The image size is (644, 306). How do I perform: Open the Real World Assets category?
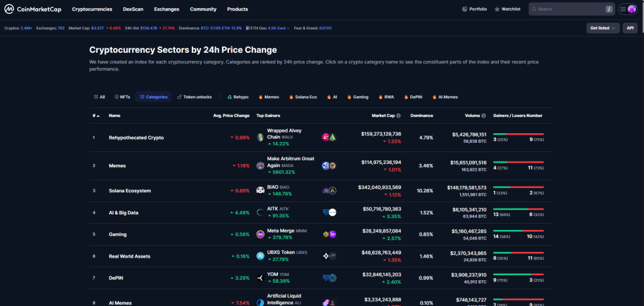click(130, 256)
